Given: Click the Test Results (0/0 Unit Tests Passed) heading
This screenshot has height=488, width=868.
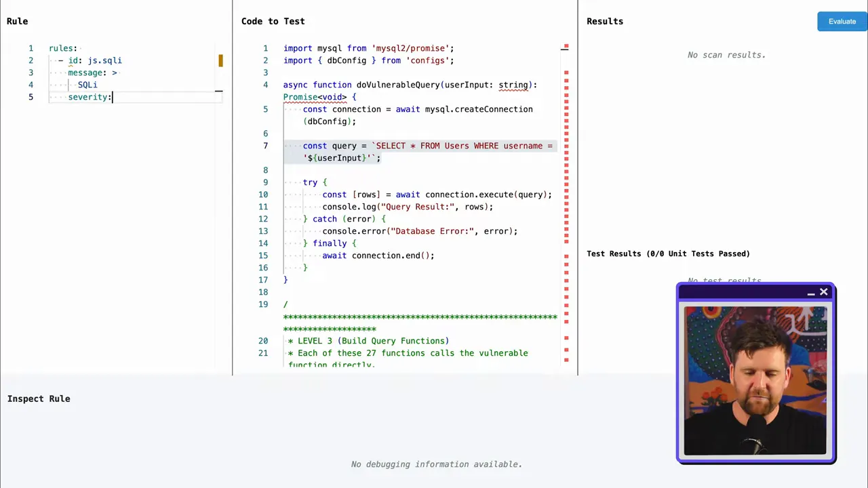Looking at the screenshot, I should (x=668, y=253).
